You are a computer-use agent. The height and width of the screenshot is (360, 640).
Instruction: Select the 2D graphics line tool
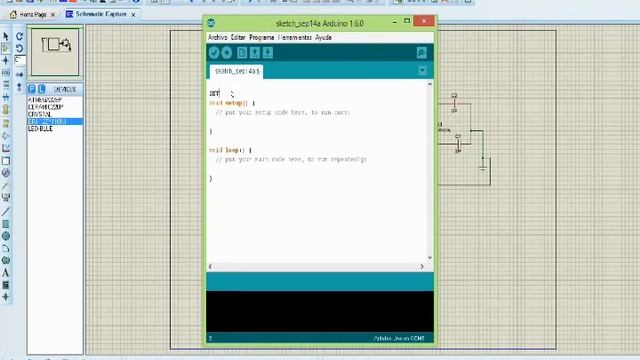coord(6,211)
